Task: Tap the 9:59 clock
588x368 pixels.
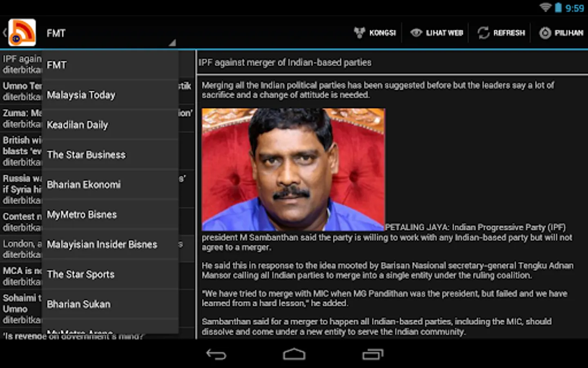Action: [575, 8]
